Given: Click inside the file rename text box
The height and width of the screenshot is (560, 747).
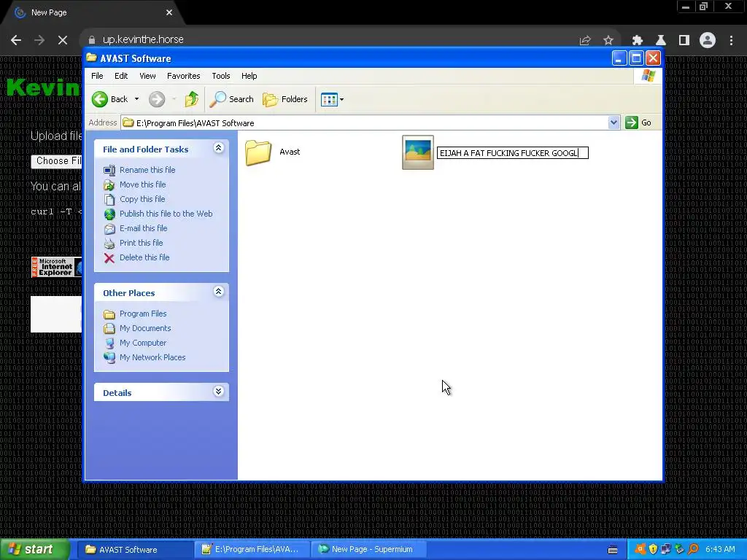Looking at the screenshot, I should 513,153.
